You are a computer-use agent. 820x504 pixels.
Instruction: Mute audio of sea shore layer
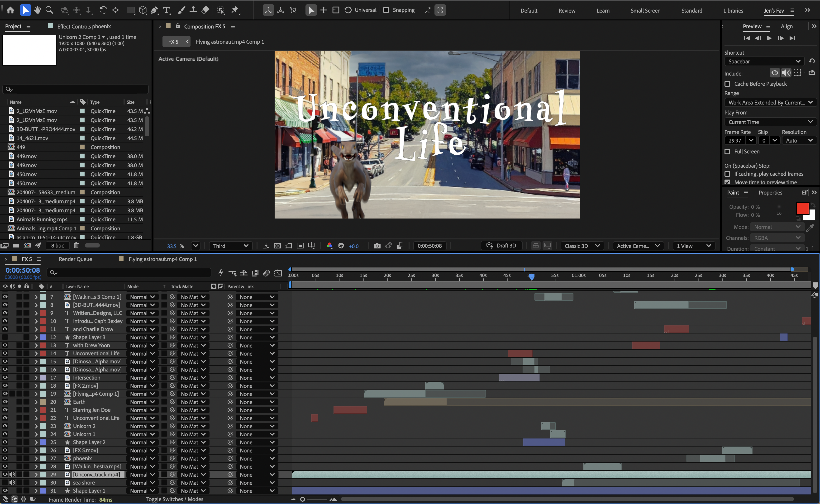pos(12,483)
